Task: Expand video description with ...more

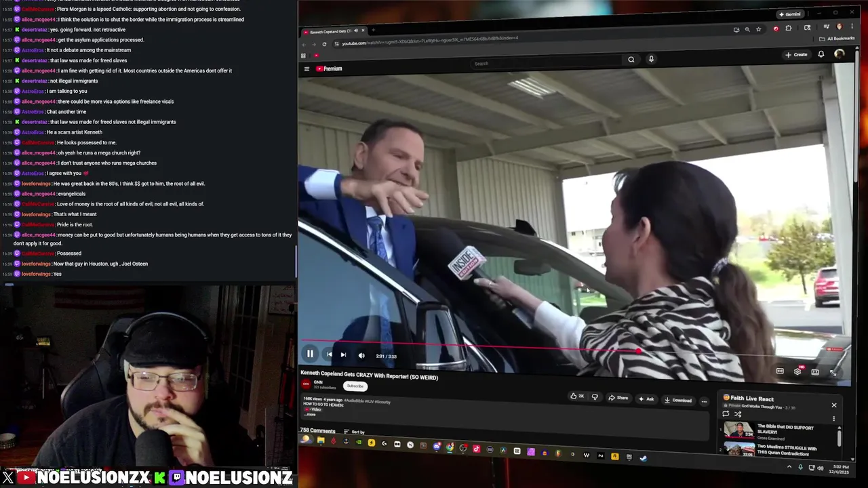Action: [x=310, y=415]
